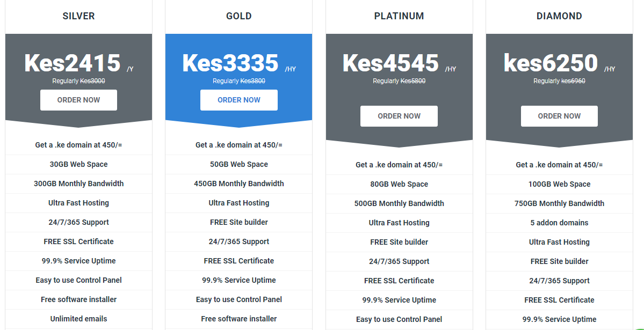Viewport: 644px width, 330px height.
Task: Click the struck-through Kes3800 regular price
Action: tap(252, 81)
